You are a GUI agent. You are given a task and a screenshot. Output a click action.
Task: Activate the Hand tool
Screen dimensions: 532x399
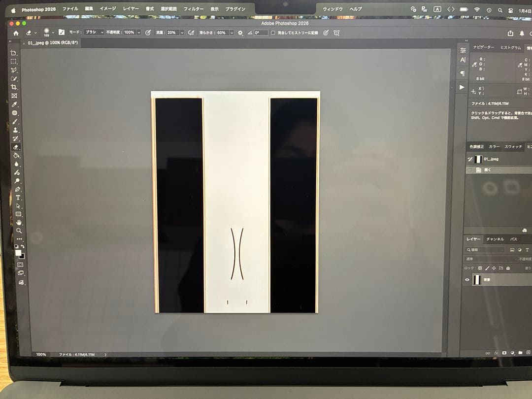point(19,222)
